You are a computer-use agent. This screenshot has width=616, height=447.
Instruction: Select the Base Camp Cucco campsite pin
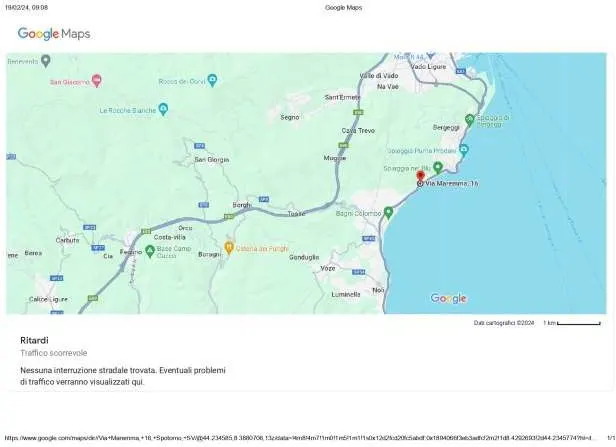[150, 251]
